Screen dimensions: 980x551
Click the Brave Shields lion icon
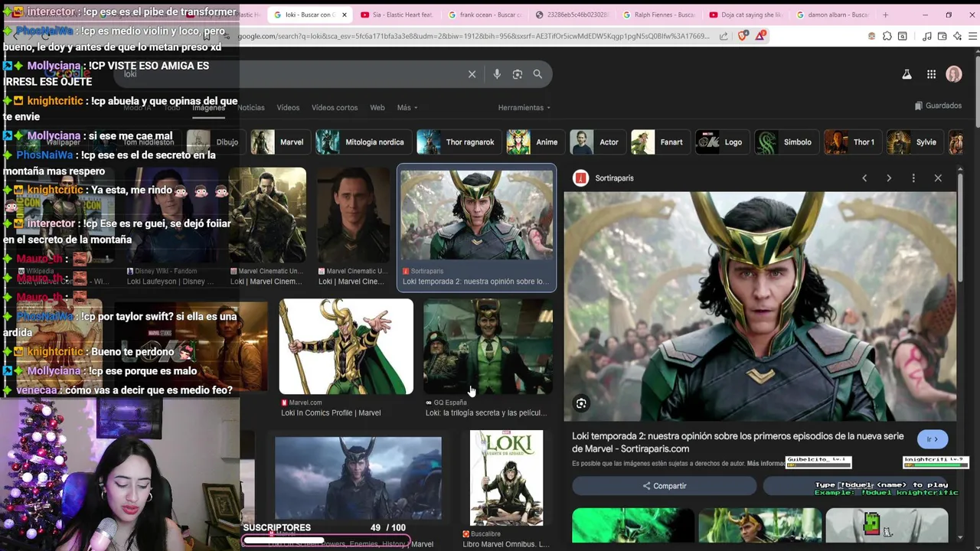coord(743,36)
